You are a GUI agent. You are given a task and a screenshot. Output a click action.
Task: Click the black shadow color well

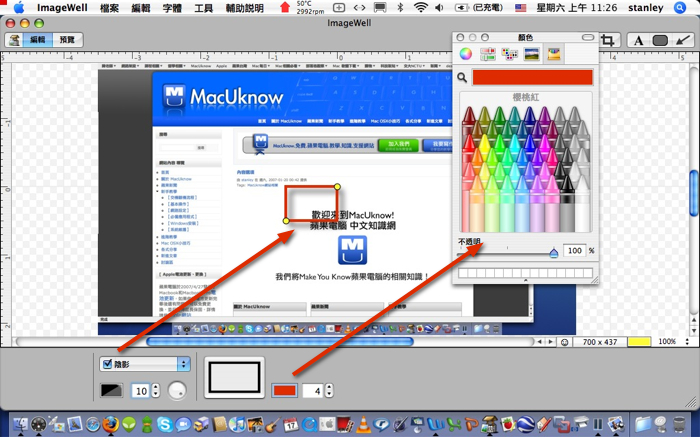click(x=112, y=391)
